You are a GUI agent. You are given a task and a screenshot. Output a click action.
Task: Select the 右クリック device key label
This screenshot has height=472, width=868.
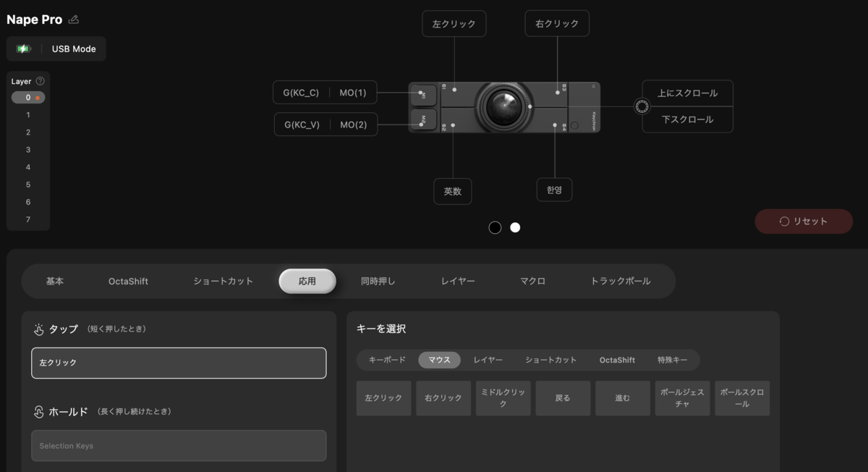[x=557, y=24]
